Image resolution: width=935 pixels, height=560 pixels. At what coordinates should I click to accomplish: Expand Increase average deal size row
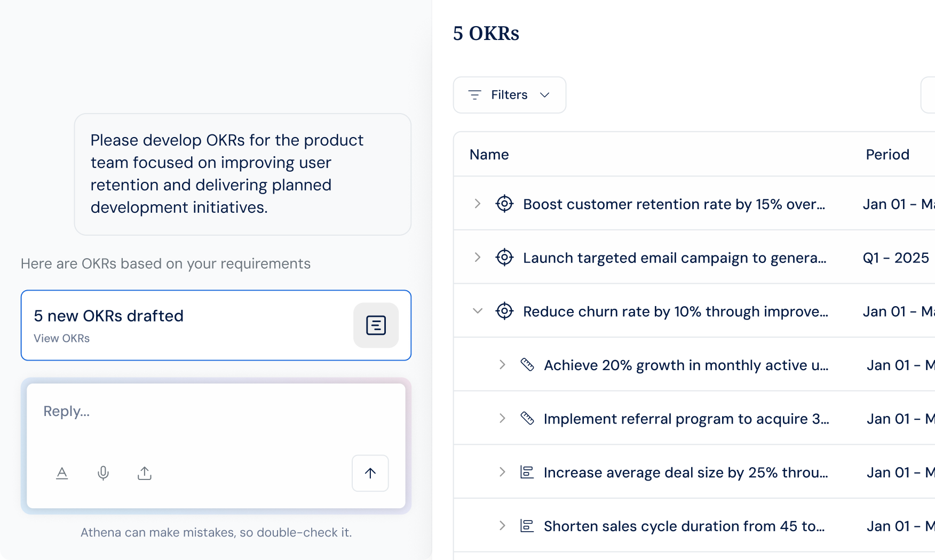click(x=502, y=472)
